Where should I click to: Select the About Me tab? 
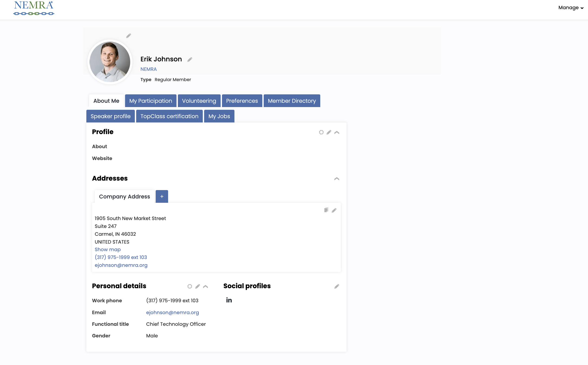tap(106, 101)
